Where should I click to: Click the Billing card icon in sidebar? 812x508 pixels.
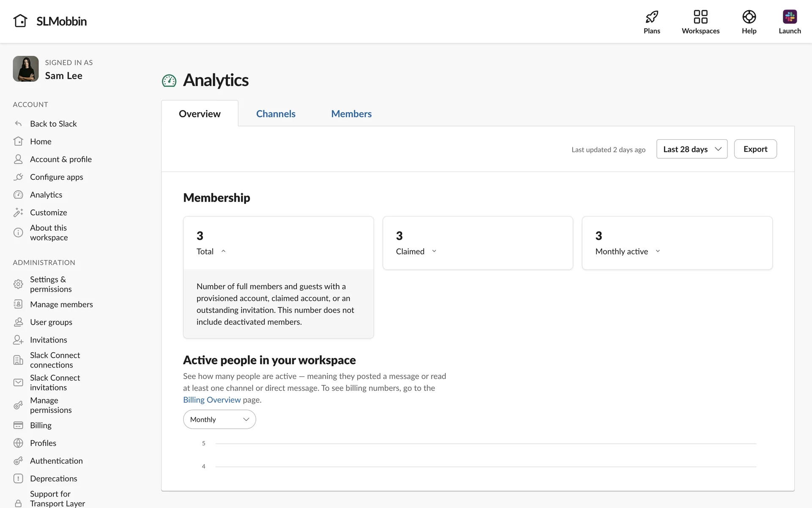click(x=18, y=425)
